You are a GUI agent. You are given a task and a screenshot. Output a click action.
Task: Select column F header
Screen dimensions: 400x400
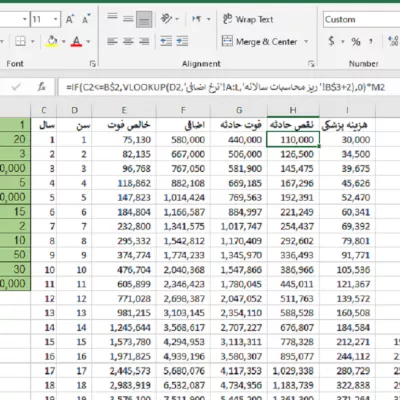click(x=183, y=110)
